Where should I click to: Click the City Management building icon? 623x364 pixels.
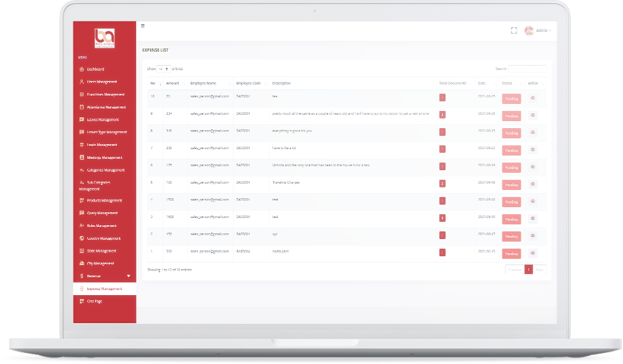pos(82,263)
